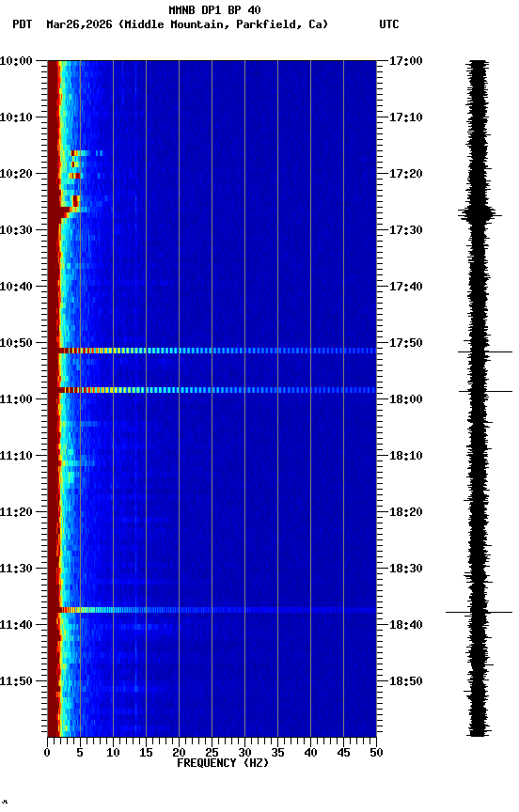Click the '25' frequency axis tick label

(x=212, y=753)
